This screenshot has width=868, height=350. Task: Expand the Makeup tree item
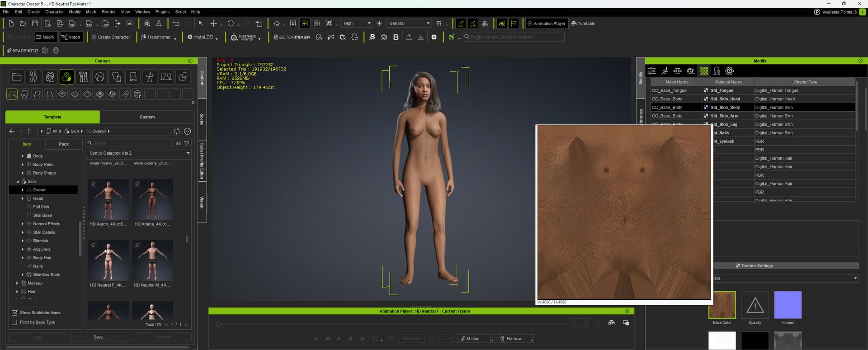tap(17, 283)
